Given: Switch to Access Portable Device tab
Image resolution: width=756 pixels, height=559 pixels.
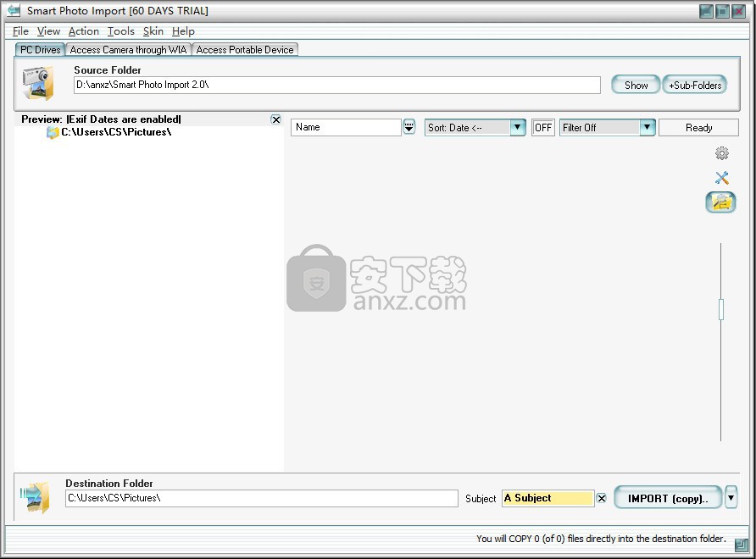Looking at the screenshot, I should point(245,50).
